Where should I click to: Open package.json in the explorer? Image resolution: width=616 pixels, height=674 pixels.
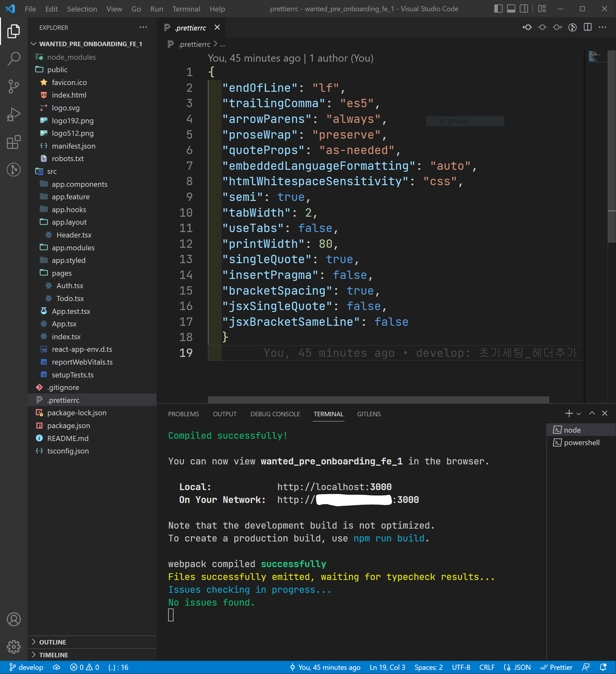point(69,426)
